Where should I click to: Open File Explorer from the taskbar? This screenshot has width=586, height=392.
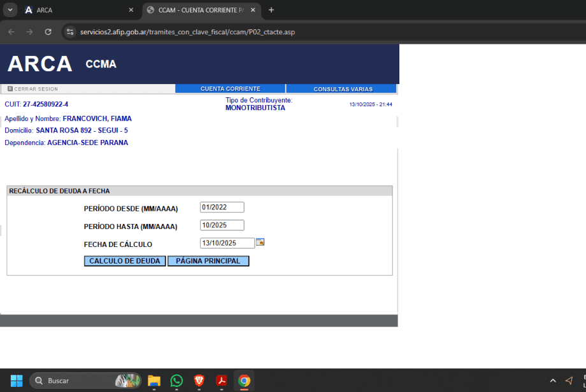[x=154, y=381]
